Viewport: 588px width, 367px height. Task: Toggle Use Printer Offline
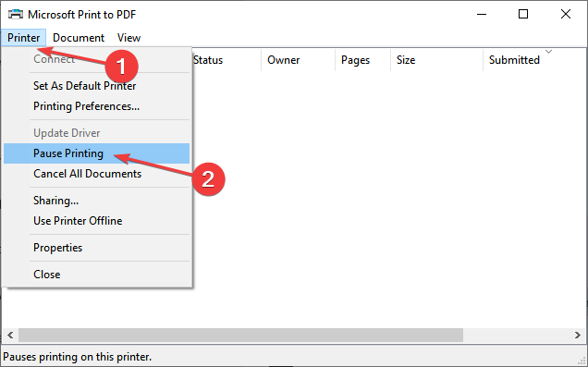pyautogui.click(x=97, y=221)
